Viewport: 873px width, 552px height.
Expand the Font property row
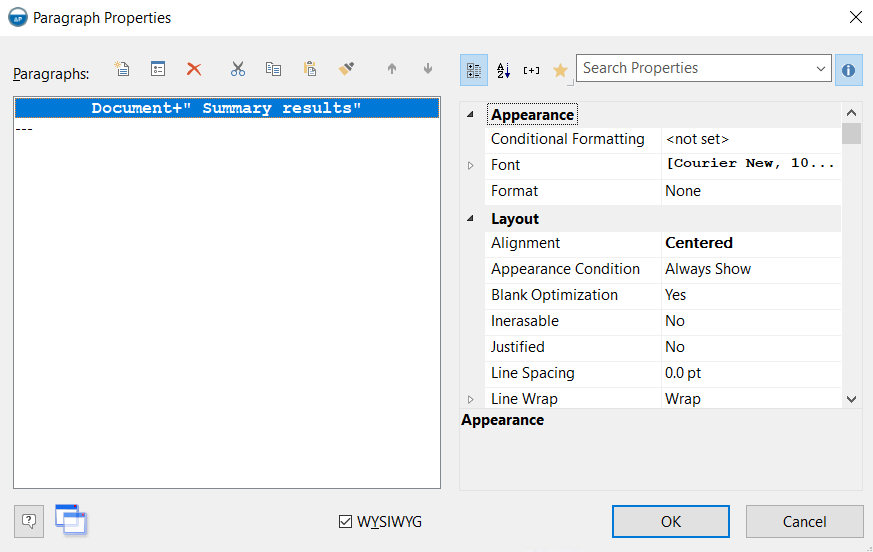[x=471, y=165]
